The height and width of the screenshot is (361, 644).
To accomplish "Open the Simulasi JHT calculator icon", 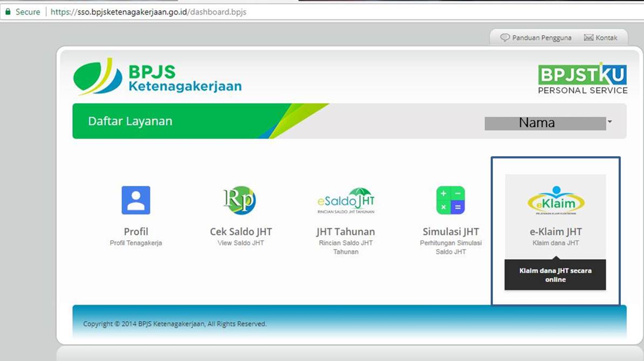I will click(x=450, y=200).
